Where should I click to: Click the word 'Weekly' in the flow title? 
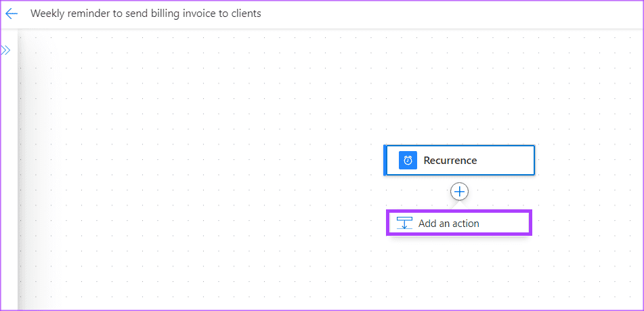[x=46, y=14]
